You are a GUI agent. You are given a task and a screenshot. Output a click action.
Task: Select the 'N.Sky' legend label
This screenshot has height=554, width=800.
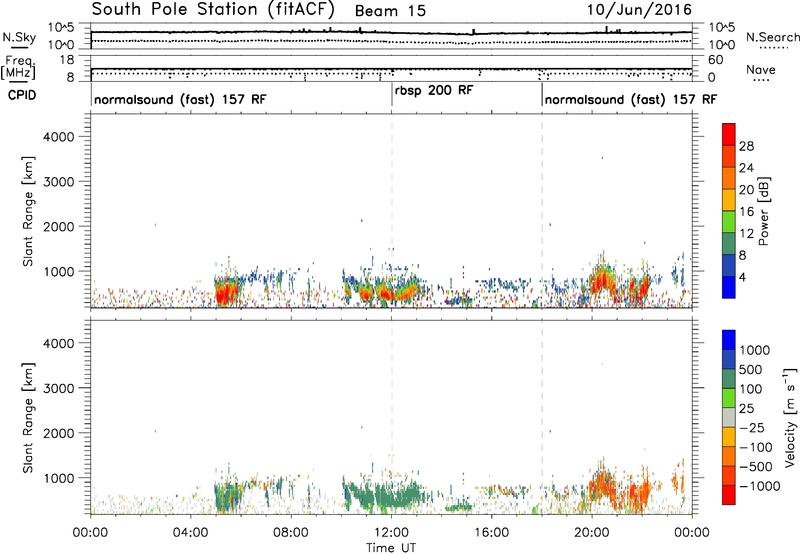coord(19,37)
